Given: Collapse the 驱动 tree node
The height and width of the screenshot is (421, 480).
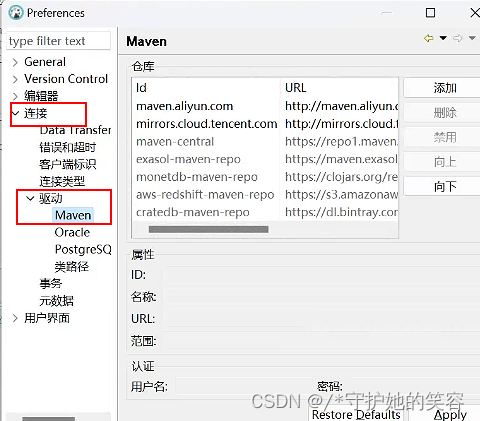Looking at the screenshot, I should [x=30, y=198].
